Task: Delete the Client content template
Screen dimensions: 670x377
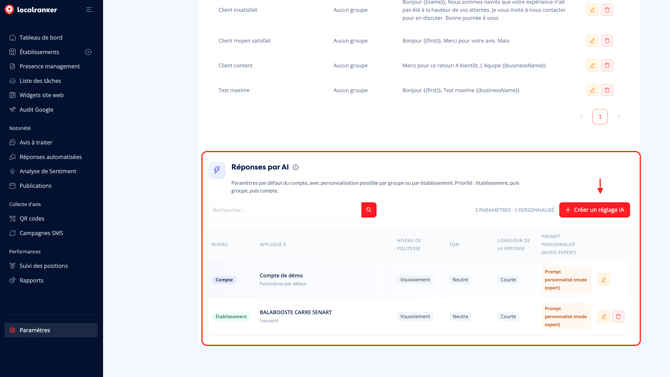Action: [607, 65]
